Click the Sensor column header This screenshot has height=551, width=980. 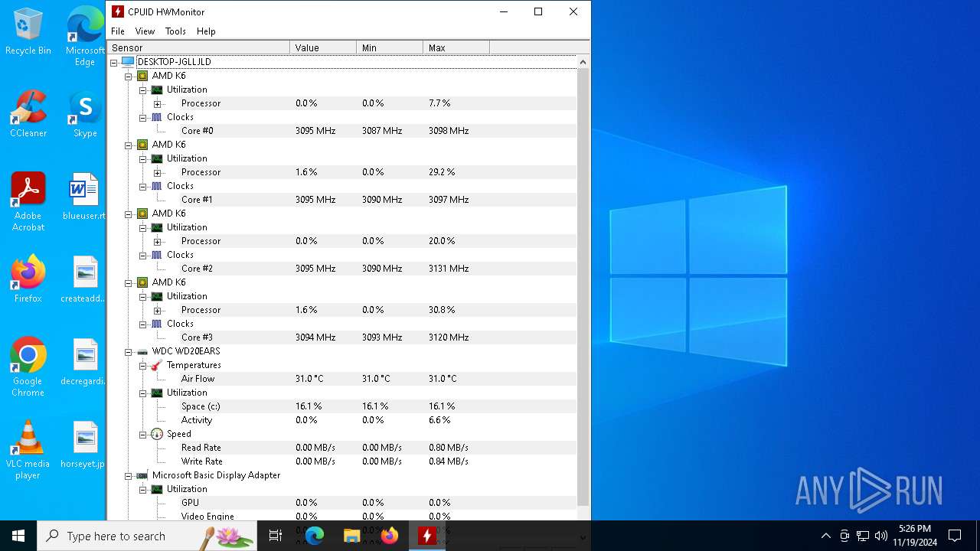click(199, 47)
